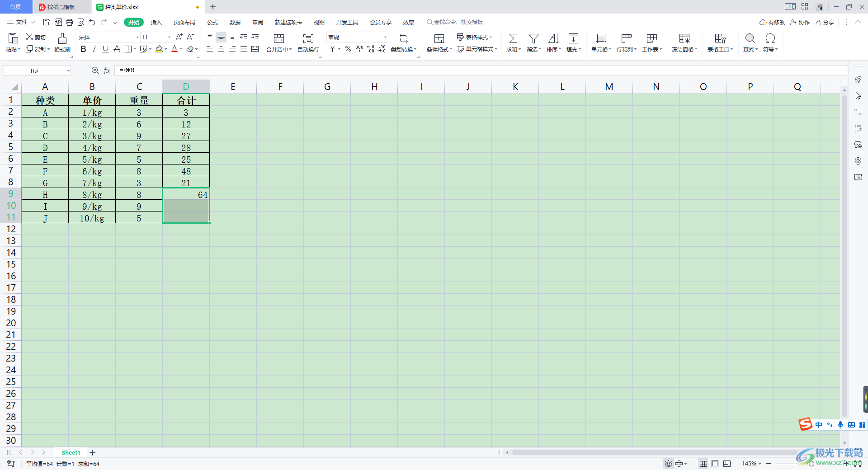The height and width of the screenshot is (470, 868).
Task: Click the Copy (复制) icon
Action: (x=29, y=49)
